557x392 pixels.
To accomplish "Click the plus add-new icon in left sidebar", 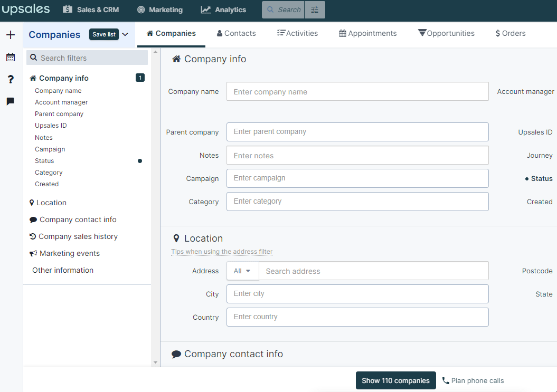I will 11,35.
